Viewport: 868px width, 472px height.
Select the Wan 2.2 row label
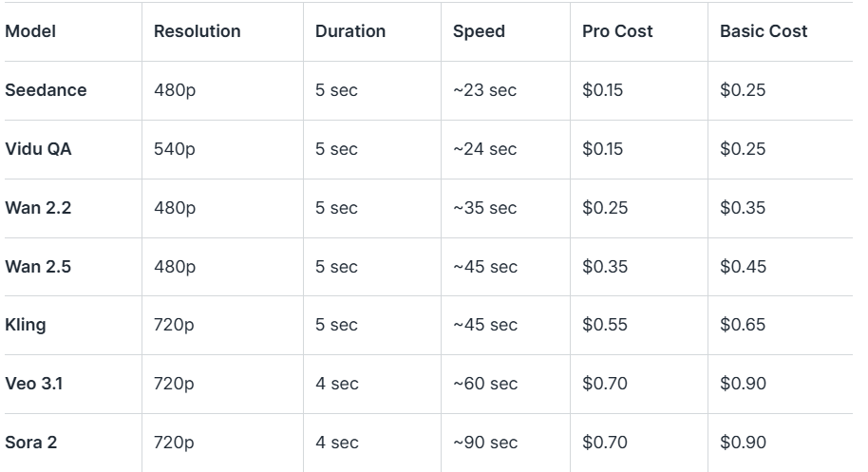(x=38, y=208)
